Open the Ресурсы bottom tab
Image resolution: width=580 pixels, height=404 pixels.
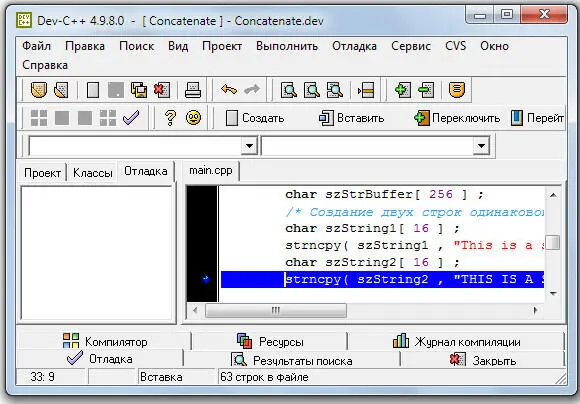coord(270,341)
